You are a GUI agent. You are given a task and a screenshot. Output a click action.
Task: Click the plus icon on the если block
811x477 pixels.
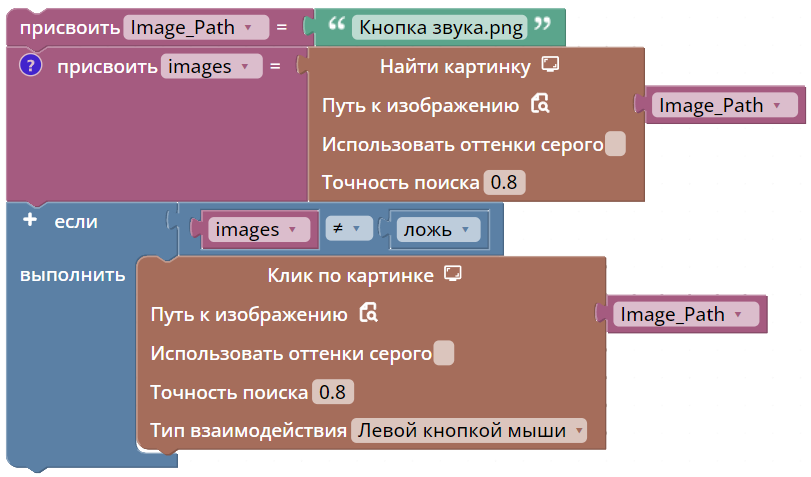pos(30,220)
